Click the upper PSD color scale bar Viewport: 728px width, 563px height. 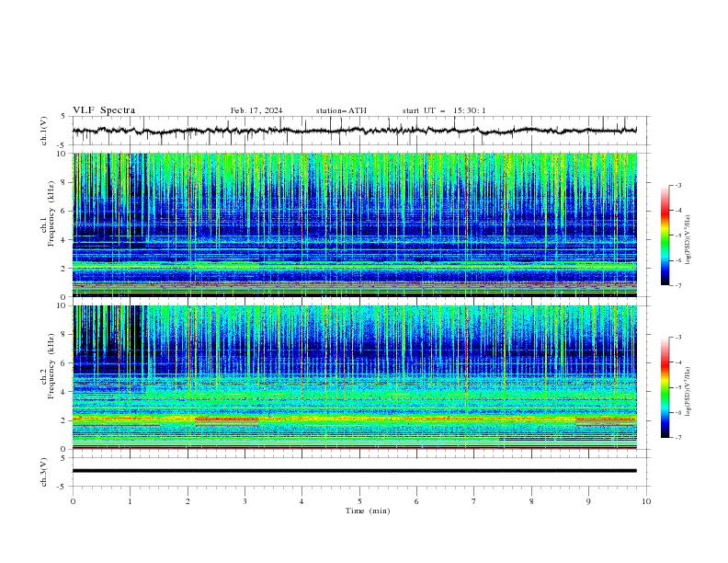(x=665, y=236)
